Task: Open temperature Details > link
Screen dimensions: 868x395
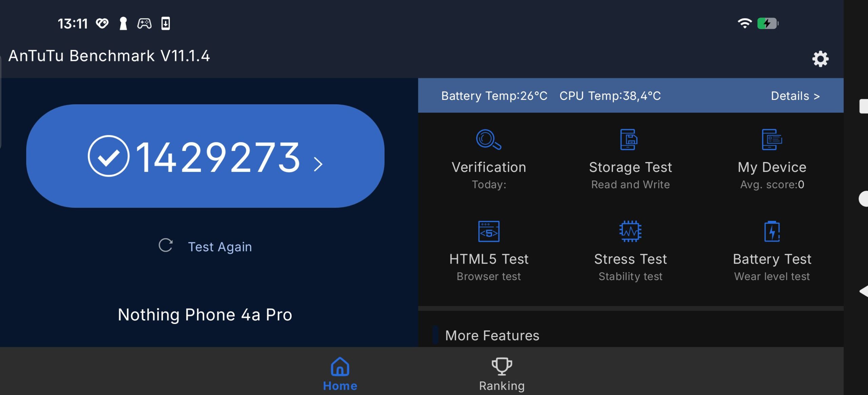Action: click(795, 96)
